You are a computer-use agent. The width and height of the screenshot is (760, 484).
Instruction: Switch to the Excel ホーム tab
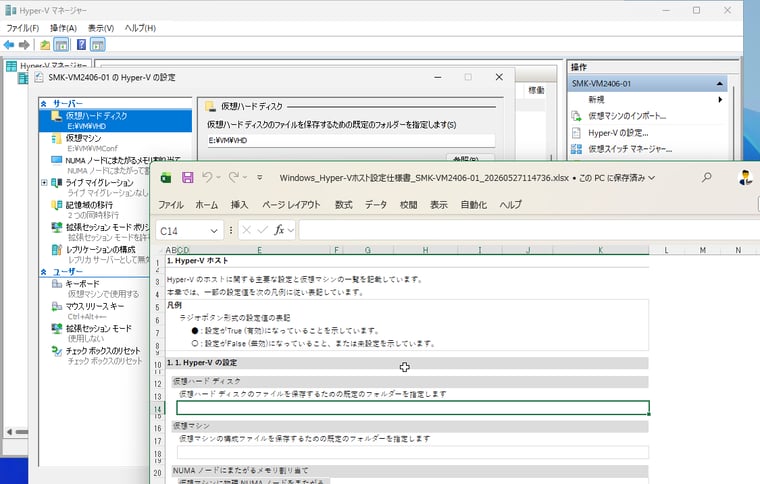(206, 205)
